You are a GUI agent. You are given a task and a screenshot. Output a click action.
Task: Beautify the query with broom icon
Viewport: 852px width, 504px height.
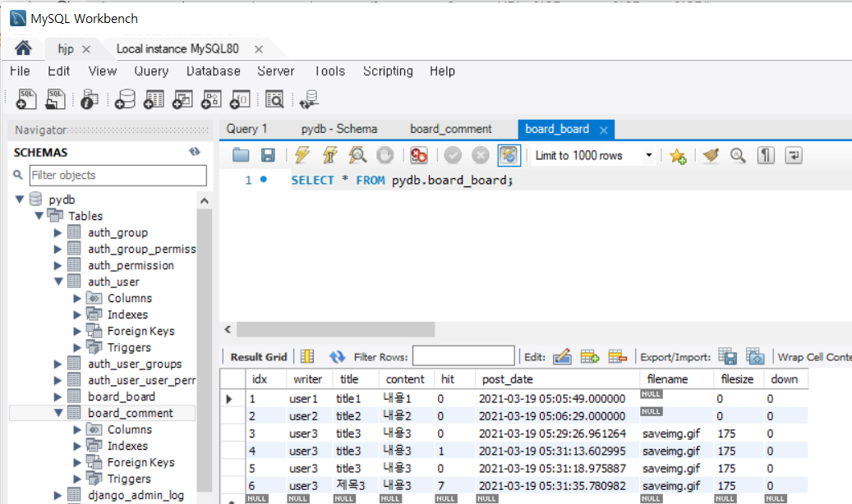coord(711,155)
